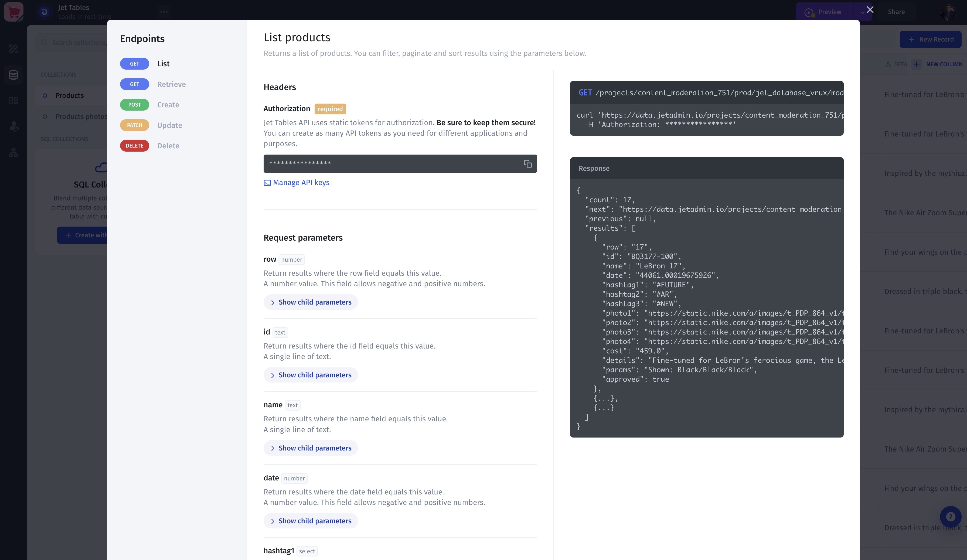Open the Update PATCH endpoint
Viewport: 967px width, 560px height.
click(x=169, y=125)
